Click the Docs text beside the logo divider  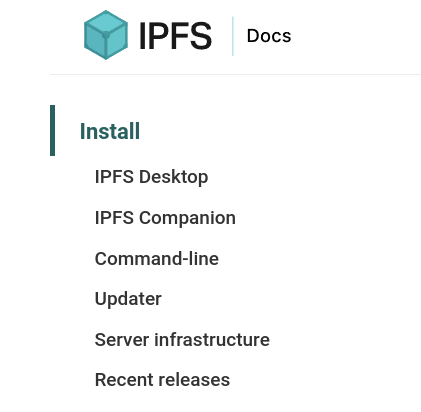[269, 36]
